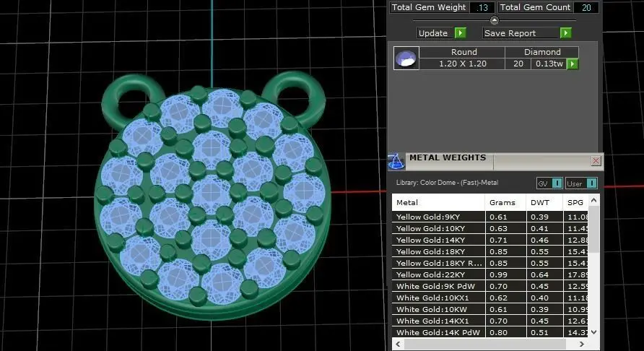Sort by the SPG column header
Viewport: 644px width, 351px height.
(576, 202)
